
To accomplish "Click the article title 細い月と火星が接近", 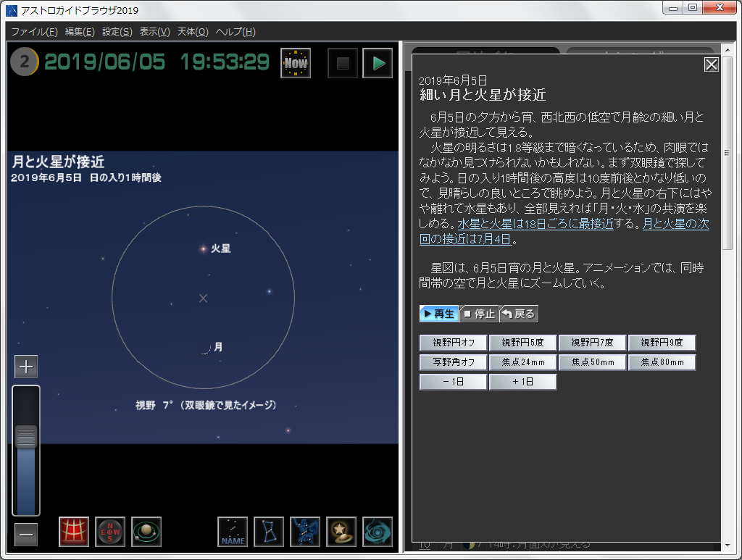I will (483, 95).
